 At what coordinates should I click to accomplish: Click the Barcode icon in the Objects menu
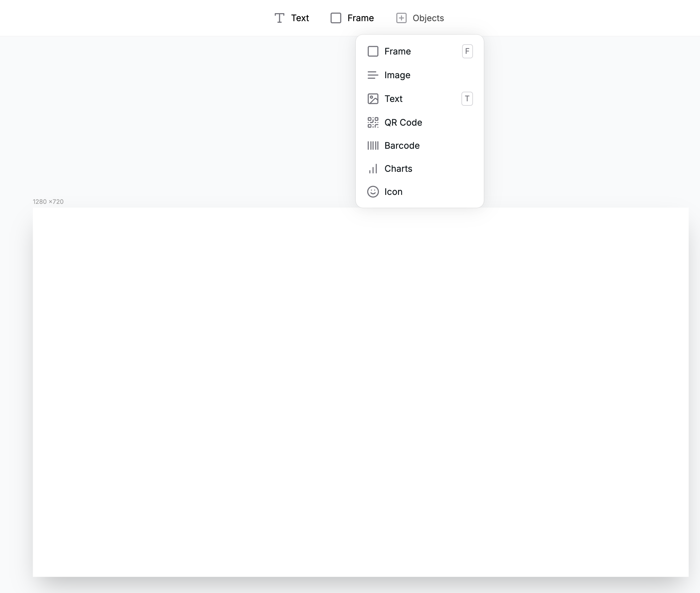click(373, 145)
